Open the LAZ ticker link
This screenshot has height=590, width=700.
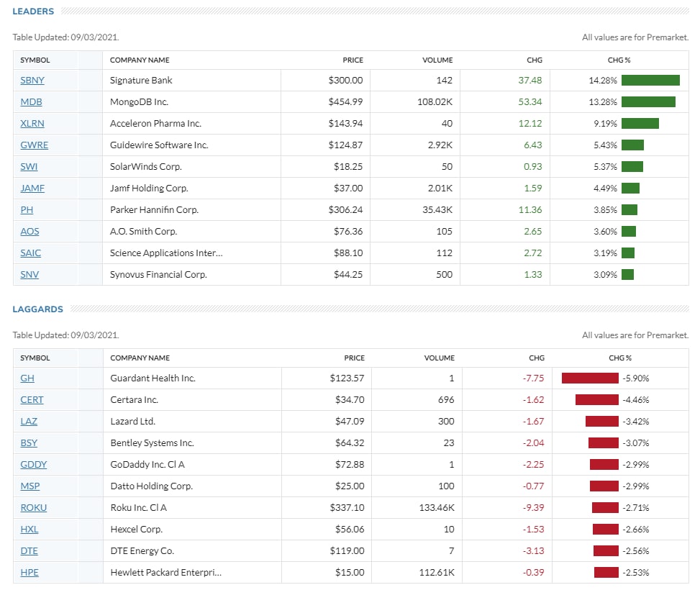click(x=29, y=421)
